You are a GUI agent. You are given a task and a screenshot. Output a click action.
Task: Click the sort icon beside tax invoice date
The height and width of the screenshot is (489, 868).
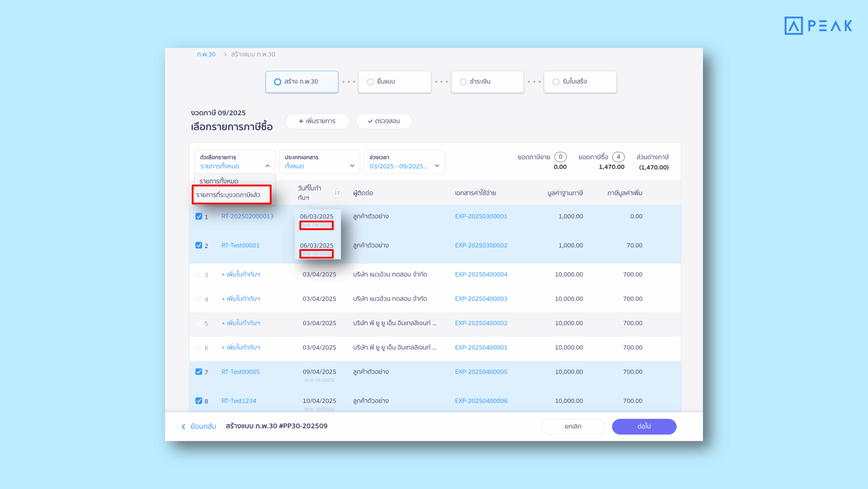pyautogui.click(x=336, y=193)
